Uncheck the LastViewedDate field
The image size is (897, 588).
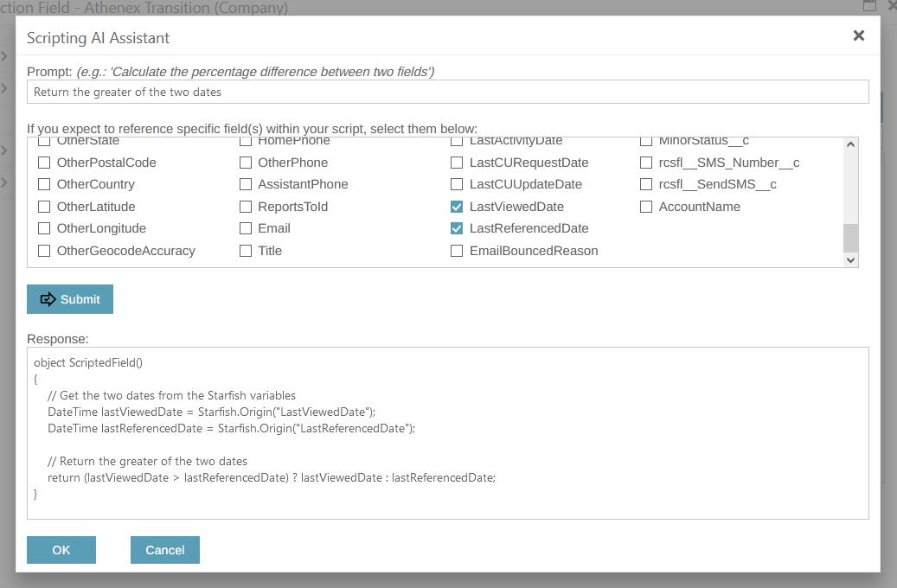pos(457,206)
